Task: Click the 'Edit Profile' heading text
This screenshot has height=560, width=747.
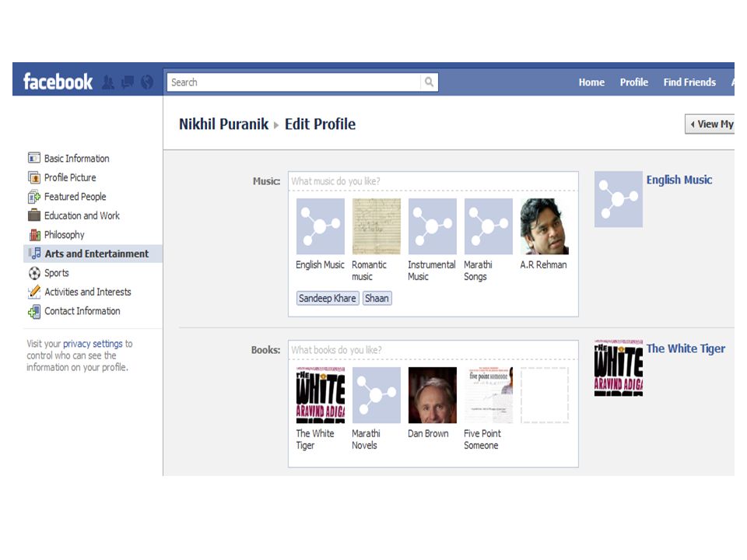Action: point(320,124)
